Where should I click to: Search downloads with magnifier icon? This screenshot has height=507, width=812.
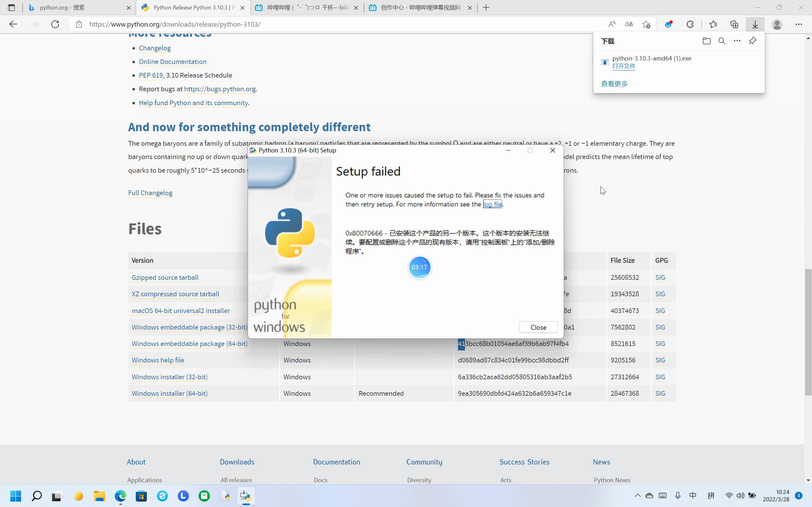tap(722, 41)
